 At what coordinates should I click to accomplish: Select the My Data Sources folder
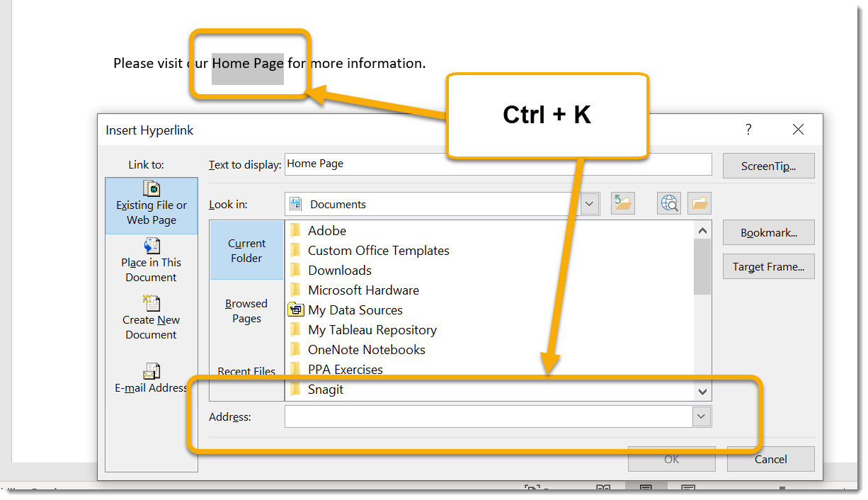point(355,310)
